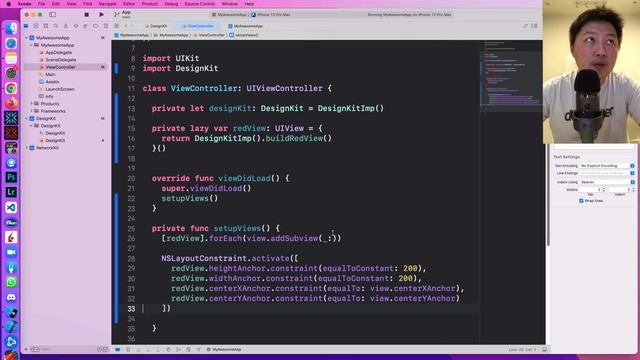The width and height of the screenshot is (640, 360).
Task: Expand the NetworkKit project
Action: click(x=27, y=148)
